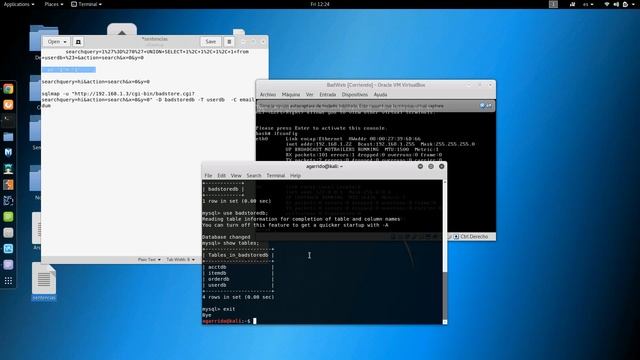
Task: Open Archivo menu in VirtualBox
Action: click(x=268, y=94)
